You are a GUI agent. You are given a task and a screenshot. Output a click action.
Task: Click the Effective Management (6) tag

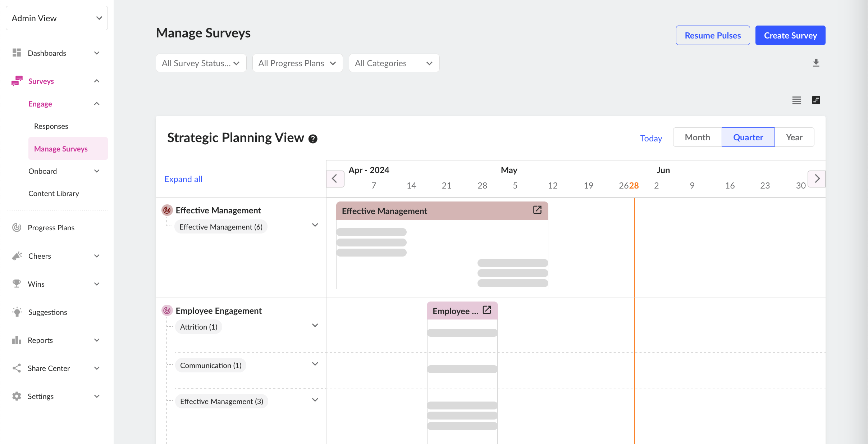click(221, 227)
